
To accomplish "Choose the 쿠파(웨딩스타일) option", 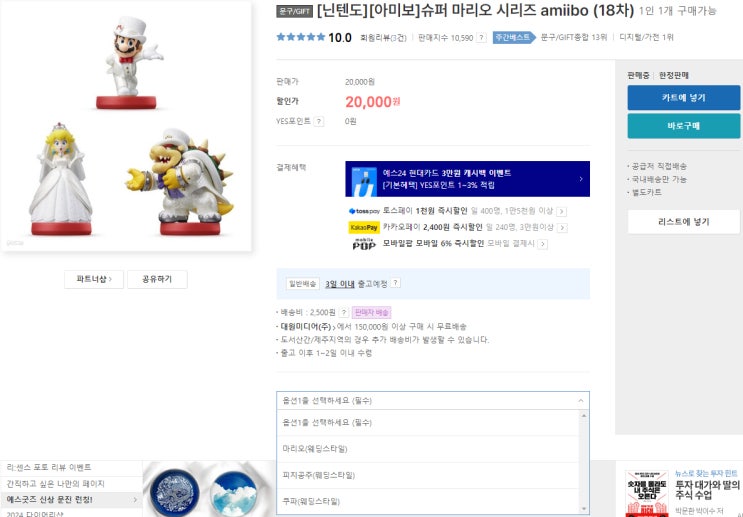I will point(427,501).
